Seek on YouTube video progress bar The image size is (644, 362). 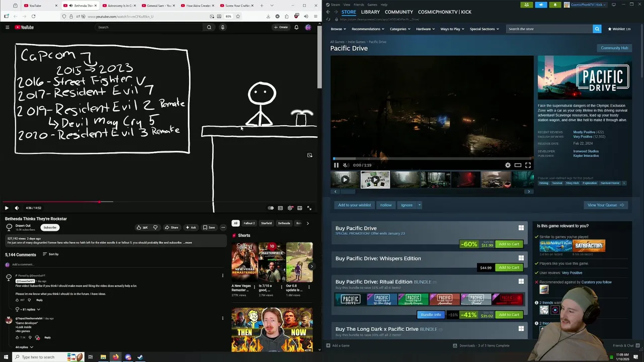point(159,202)
